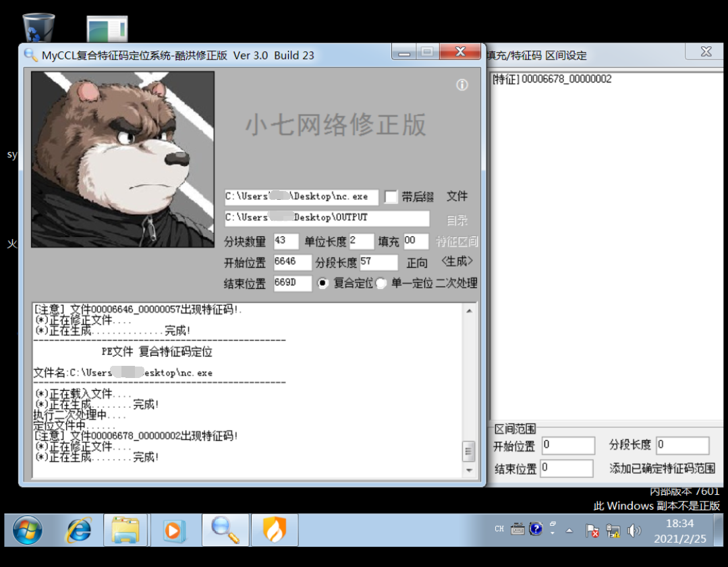
Task: Click log line 文件00006646_00000057出现特征码
Action: [x=138, y=309]
